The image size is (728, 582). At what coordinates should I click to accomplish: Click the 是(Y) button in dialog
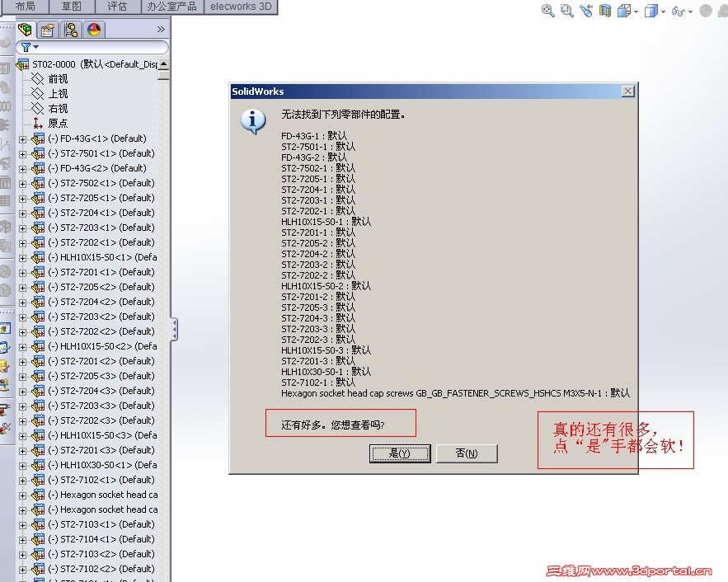point(400,453)
